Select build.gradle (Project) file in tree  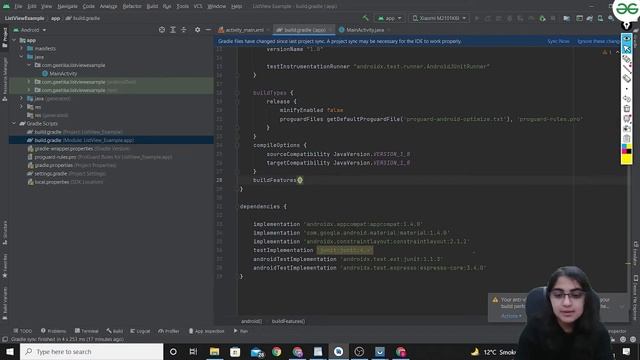pos(74,132)
